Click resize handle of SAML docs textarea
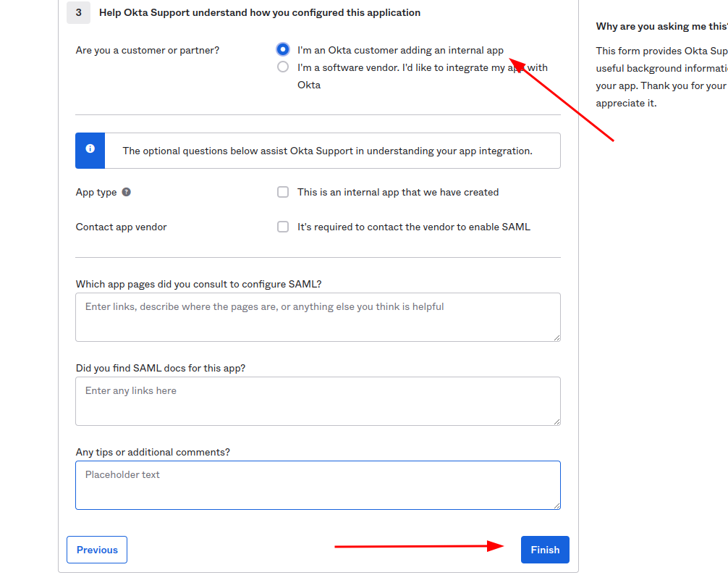This screenshot has width=728, height=583. coord(556,421)
